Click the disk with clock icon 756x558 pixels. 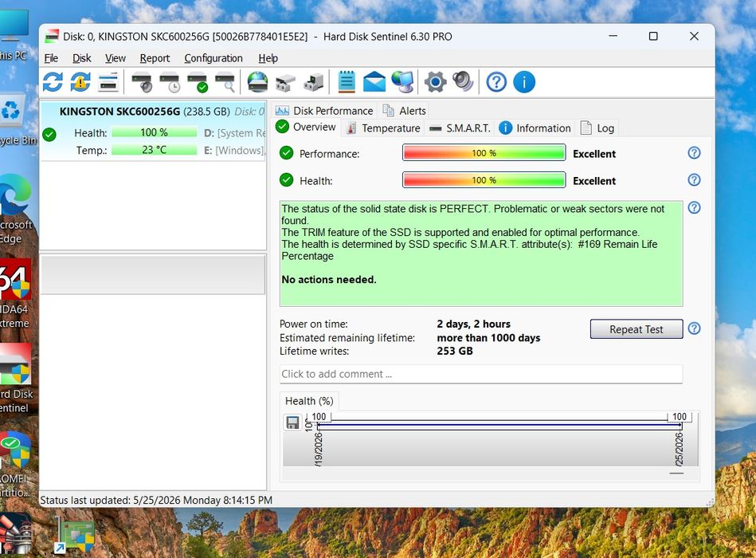tap(170, 82)
